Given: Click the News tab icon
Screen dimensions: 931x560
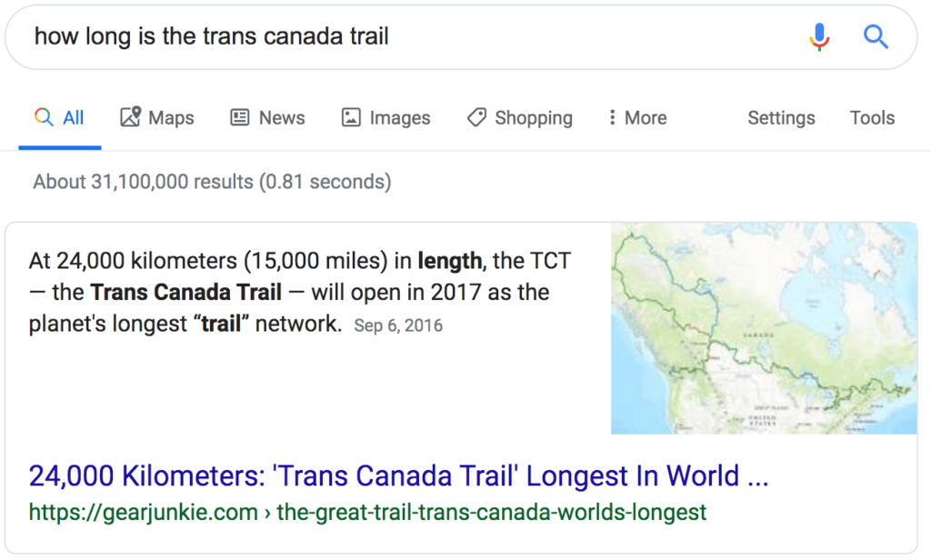Looking at the screenshot, I should click(238, 117).
